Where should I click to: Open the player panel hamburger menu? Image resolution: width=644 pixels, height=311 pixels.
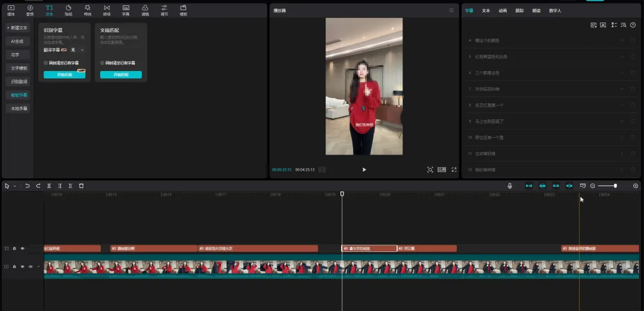point(451,11)
